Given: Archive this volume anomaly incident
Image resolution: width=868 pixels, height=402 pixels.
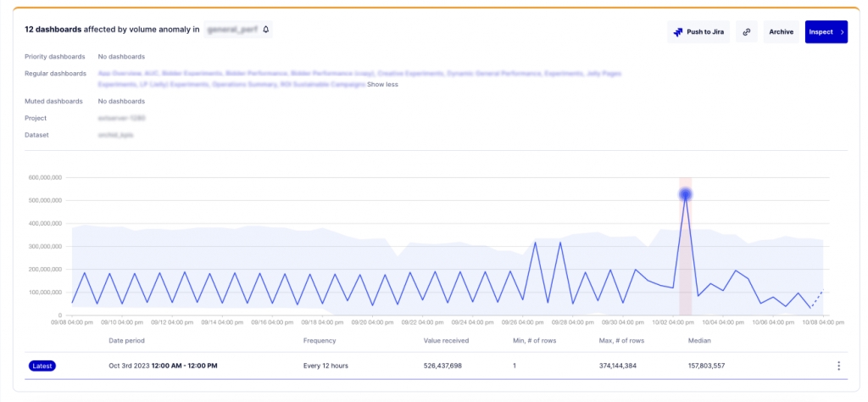Looking at the screenshot, I should pyautogui.click(x=781, y=32).
